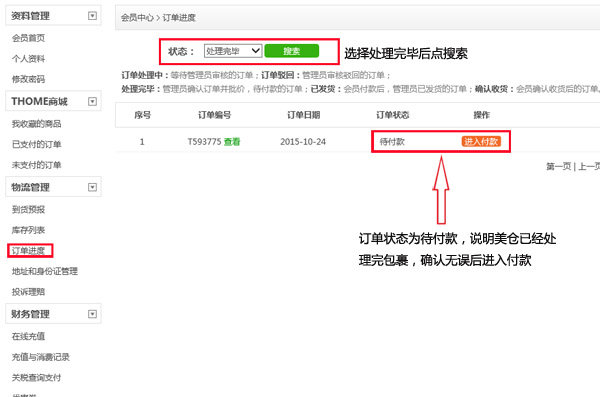Image resolution: width=600 pixels, height=397 pixels.
Task: Click the 订单编号 column header
Action: tap(215, 115)
